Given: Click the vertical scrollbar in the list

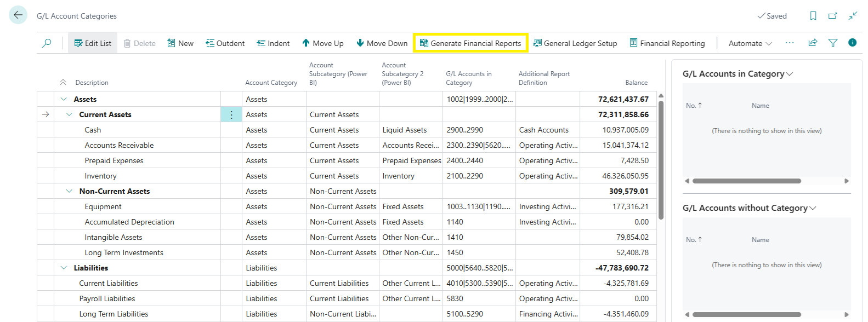Looking at the screenshot, I should pos(661,159).
